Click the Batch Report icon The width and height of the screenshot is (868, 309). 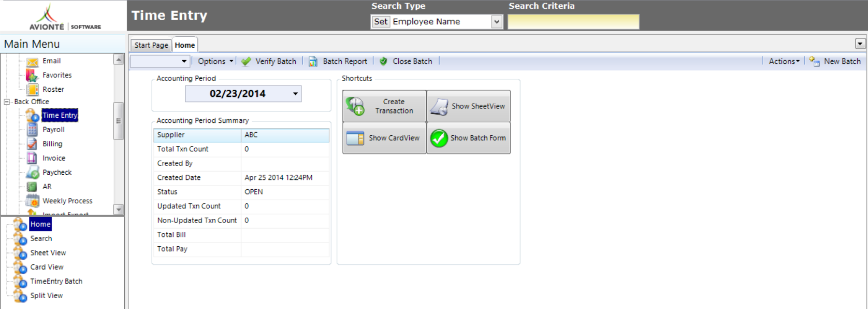313,62
